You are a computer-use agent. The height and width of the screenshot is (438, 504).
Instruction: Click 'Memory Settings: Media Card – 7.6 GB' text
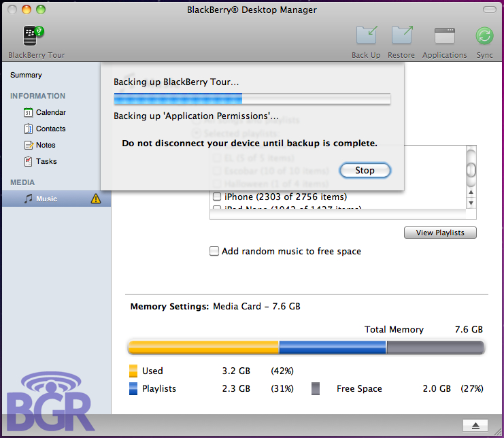pos(216,306)
